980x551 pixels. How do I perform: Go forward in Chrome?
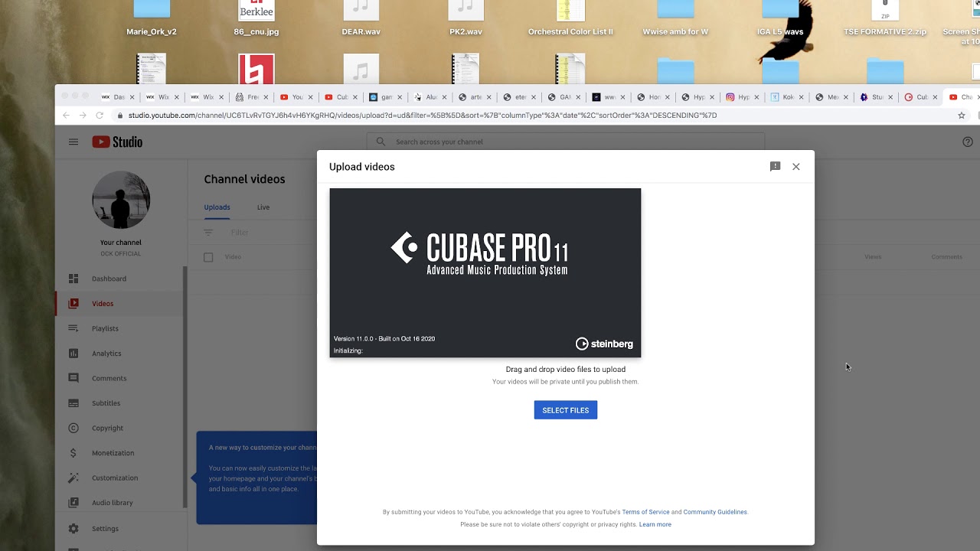pyautogui.click(x=83, y=116)
